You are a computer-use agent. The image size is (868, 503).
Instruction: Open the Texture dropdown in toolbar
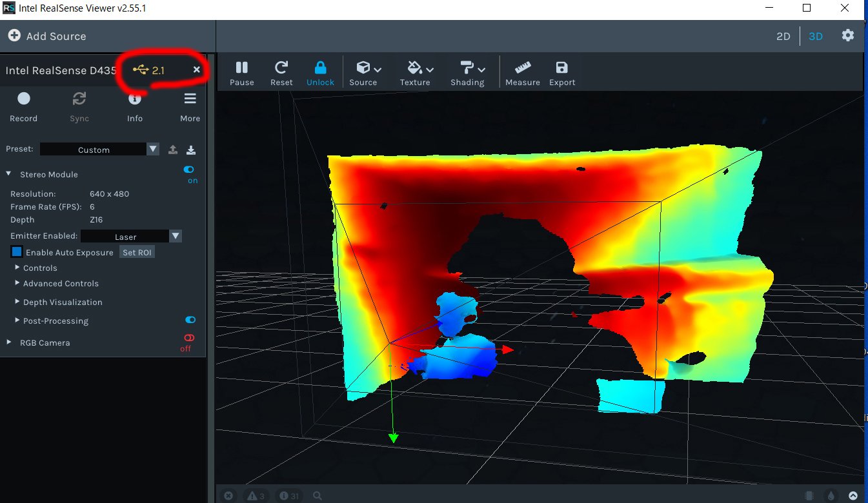point(419,74)
